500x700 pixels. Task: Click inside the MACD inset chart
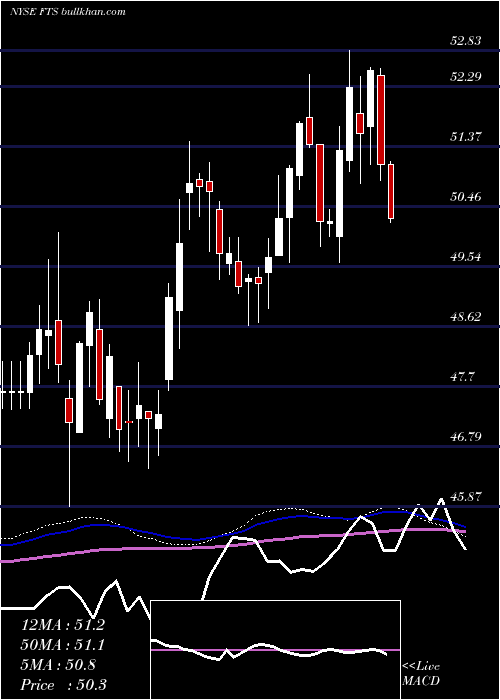[275, 650]
